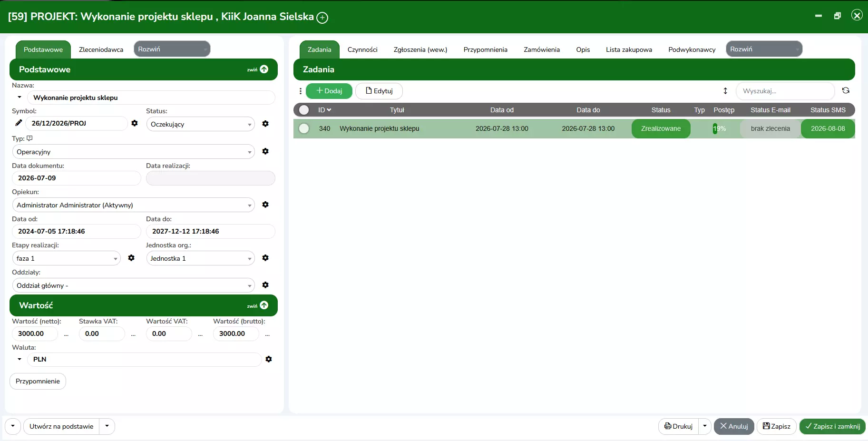
Task: Open the Lista zakupowa tab
Action: [629, 49]
